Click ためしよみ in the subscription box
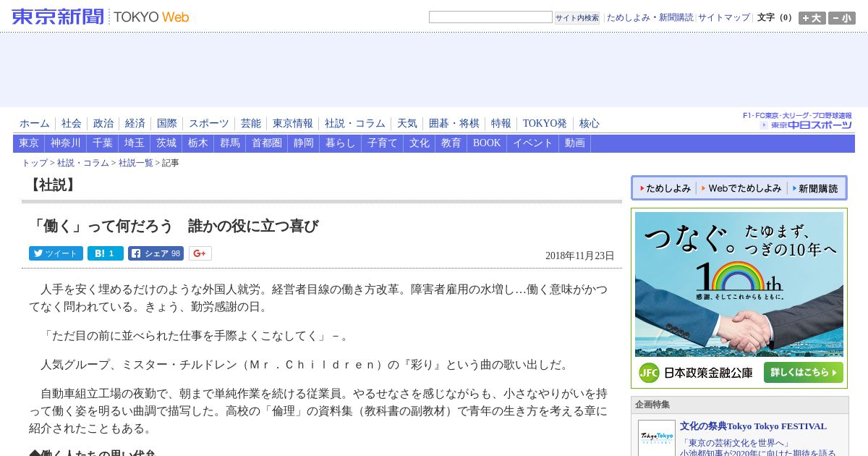 click(665, 188)
